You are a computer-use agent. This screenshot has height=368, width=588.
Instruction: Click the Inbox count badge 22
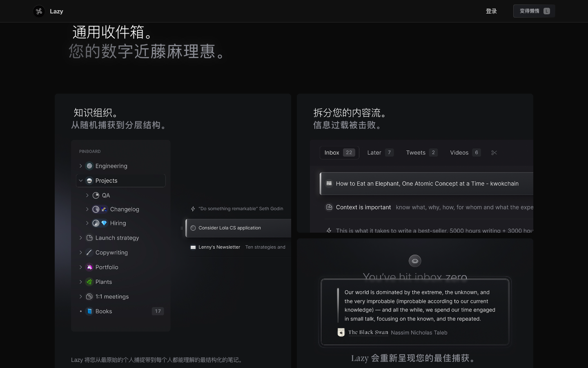[349, 153]
